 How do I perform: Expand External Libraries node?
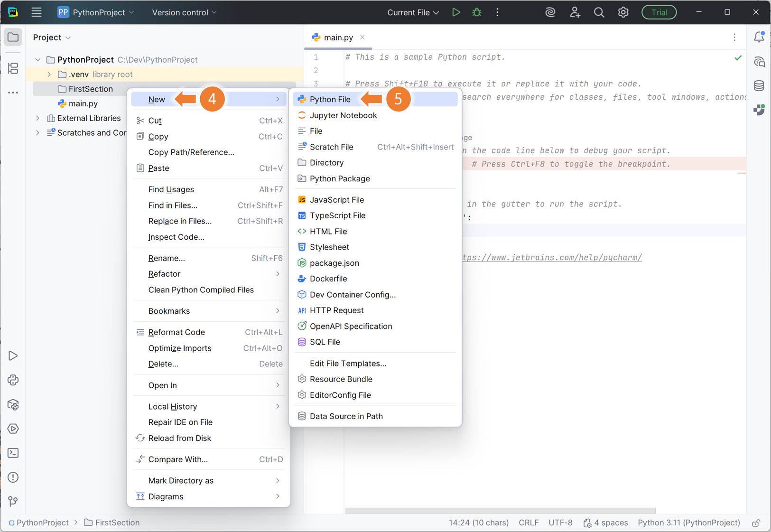pyautogui.click(x=38, y=118)
